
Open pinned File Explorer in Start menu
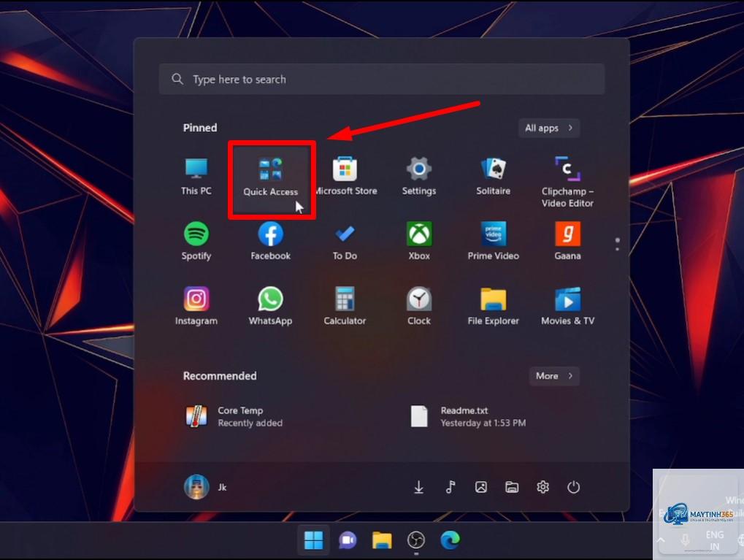point(494,307)
